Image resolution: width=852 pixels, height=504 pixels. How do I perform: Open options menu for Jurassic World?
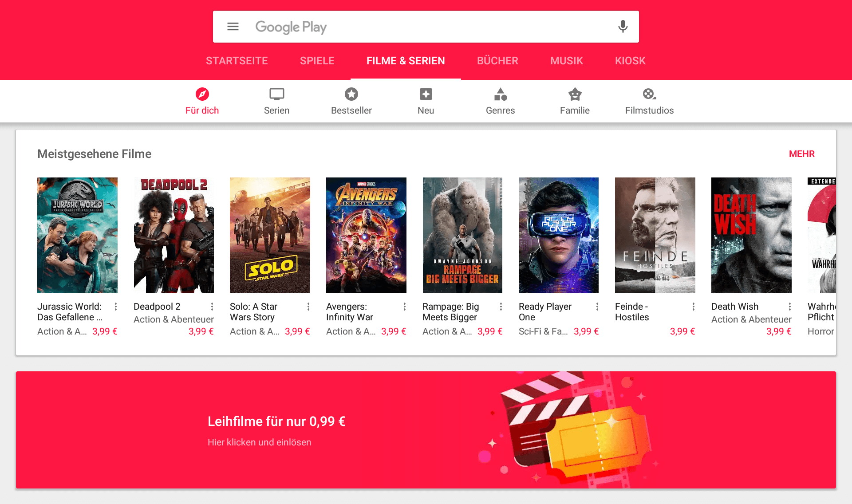(x=116, y=307)
